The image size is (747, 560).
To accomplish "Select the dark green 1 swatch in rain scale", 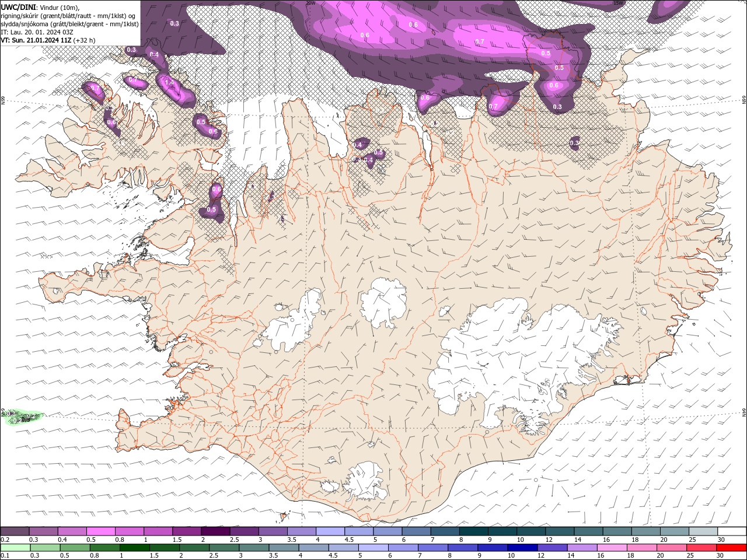I will pyautogui.click(x=134, y=548).
